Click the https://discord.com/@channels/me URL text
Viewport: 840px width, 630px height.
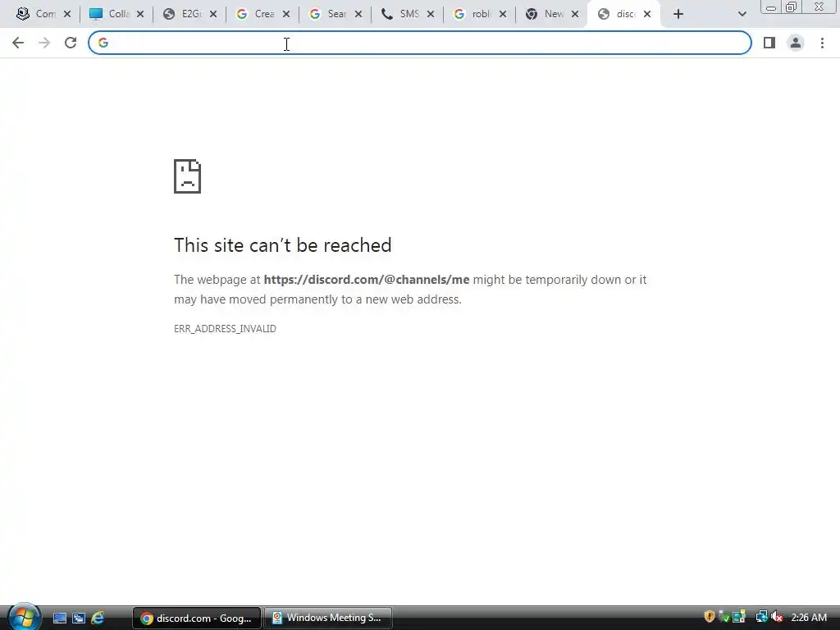coord(367,280)
